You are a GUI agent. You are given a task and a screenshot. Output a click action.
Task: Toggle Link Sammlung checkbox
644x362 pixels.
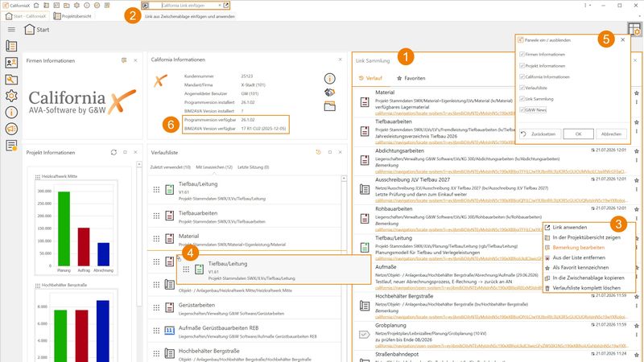tap(522, 99)
